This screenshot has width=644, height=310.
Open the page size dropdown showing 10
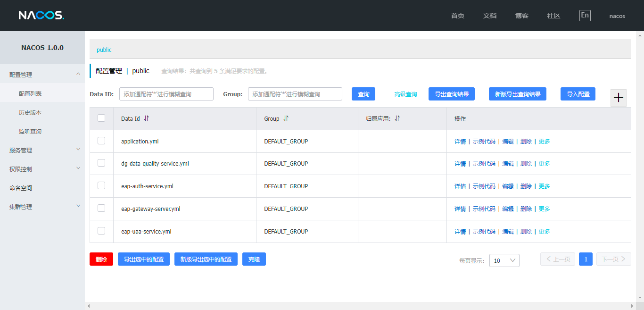click(x=504, y=260)
